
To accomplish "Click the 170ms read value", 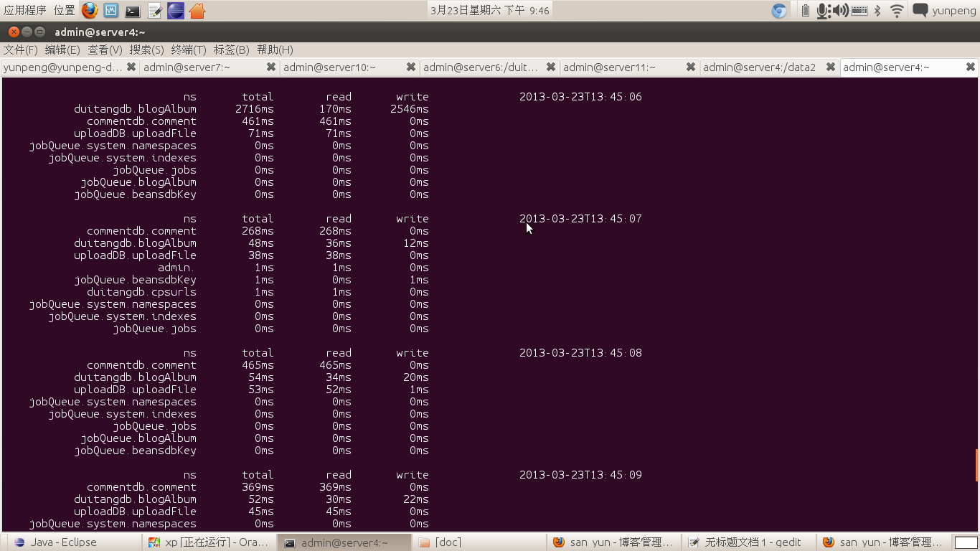I will click(x=335, y=109).
